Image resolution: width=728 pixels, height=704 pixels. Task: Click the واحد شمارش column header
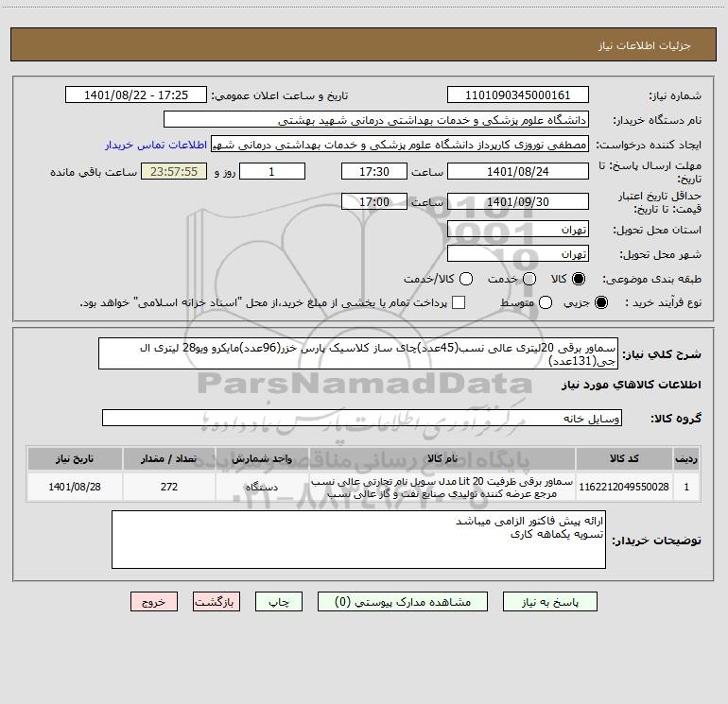click(262, 458)
